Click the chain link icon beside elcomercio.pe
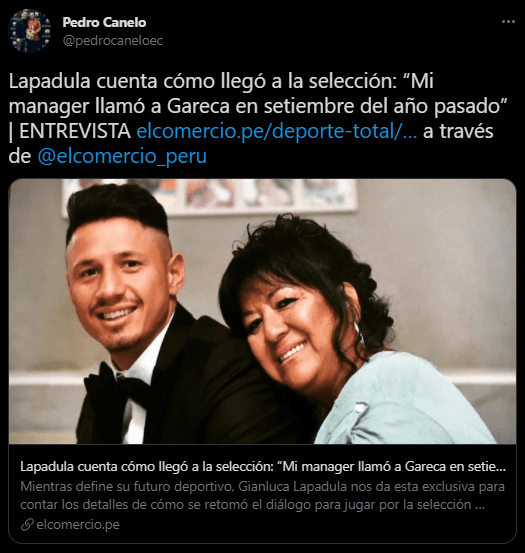 click(27, 524)
